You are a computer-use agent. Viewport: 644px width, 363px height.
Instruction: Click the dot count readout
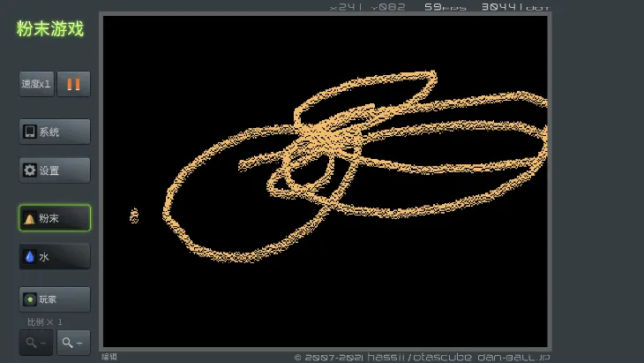point(515,7)
